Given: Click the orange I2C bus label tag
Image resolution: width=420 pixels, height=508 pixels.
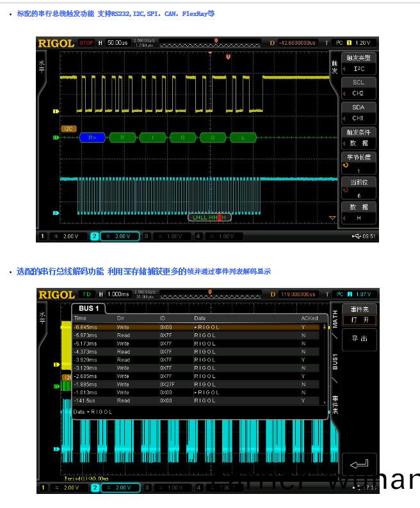Looking at the screenshot, I should click(69, 129).
